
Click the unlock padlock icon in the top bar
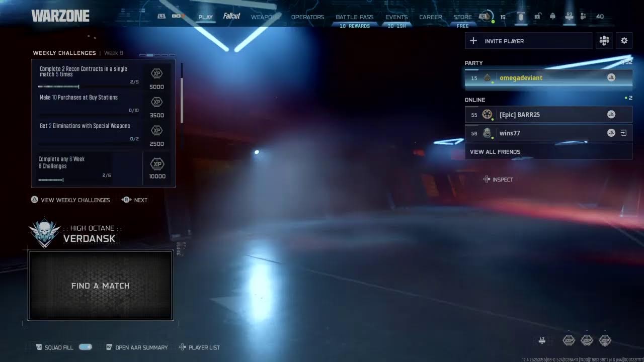click(x=537, y=17)
